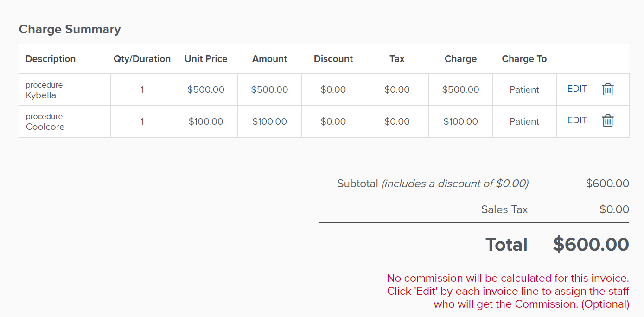Click the Amount column header
This screenshot has height=317, width=644.
[x=270, y=59]
